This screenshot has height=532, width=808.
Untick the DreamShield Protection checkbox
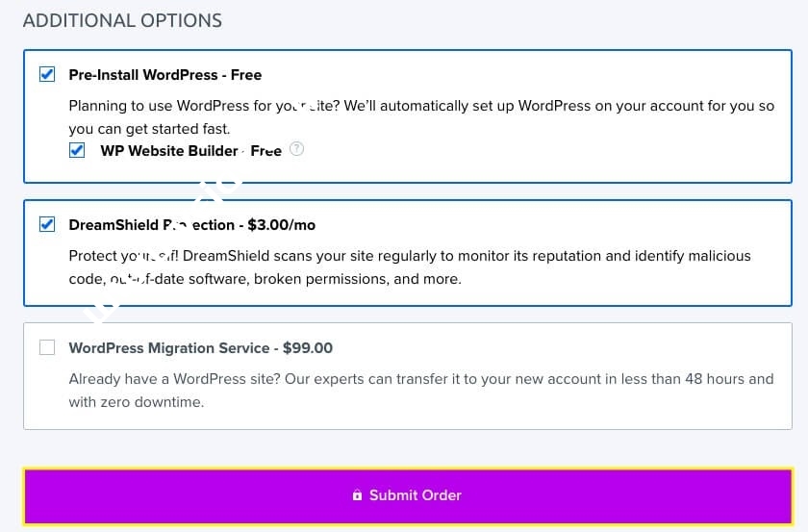47,224
